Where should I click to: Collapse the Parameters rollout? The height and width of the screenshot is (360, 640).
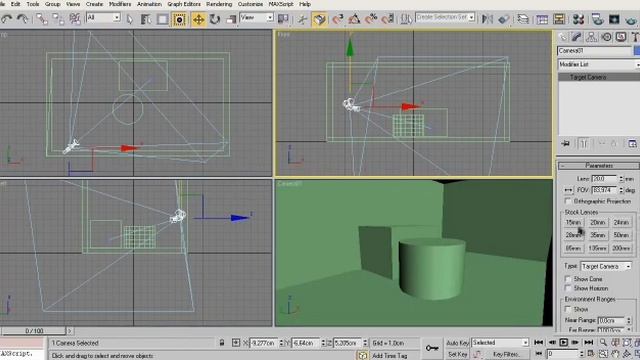click(598, 166)
